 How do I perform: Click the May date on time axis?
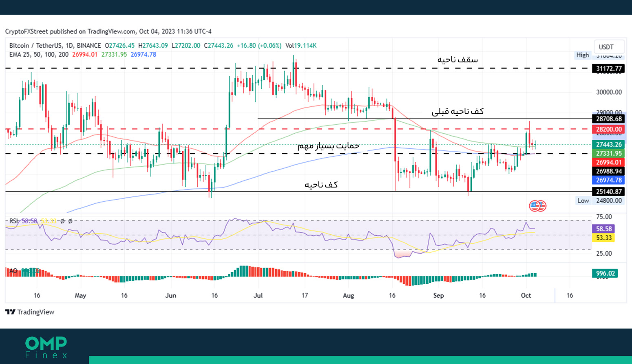(80, 295)
